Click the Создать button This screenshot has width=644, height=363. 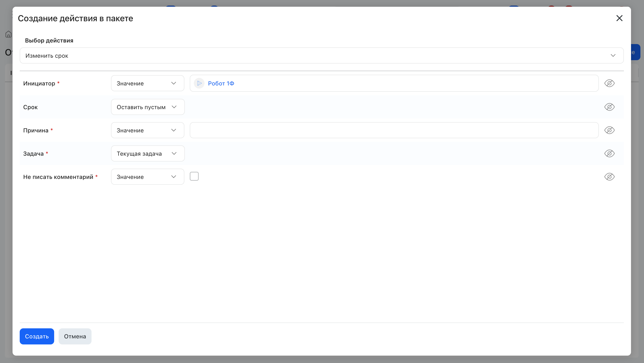pyautogui.click(x=37, y=336)
